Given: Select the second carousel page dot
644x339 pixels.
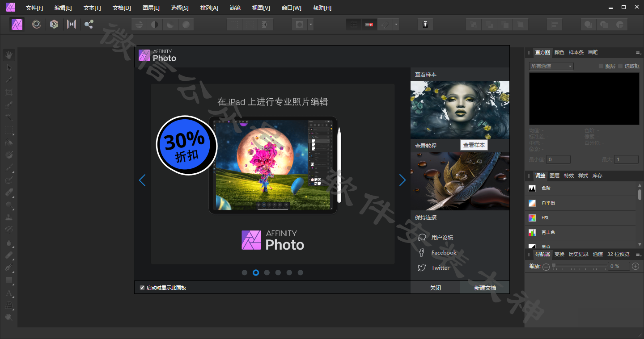Looking at the screenshot, I should pos(256,272).
